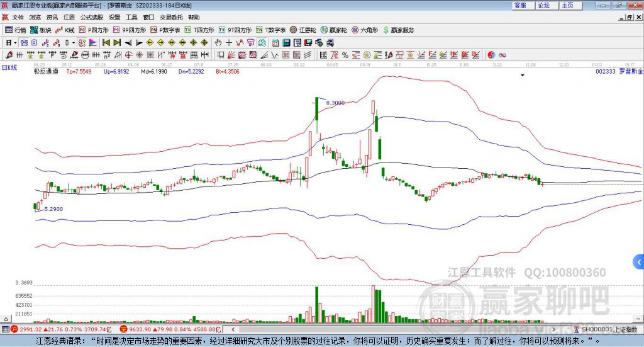The width and height of the screenshot is (644, 347).
Task: Click the calendar date icon
Action: (x=275, y=43)
